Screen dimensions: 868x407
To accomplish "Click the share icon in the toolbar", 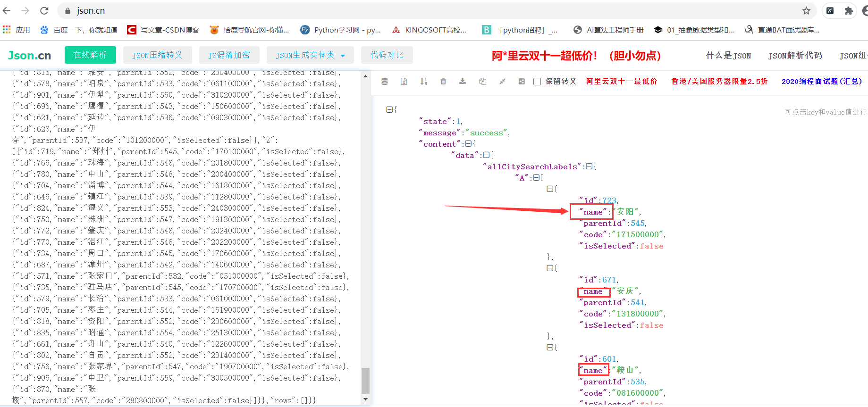I will [x=522, y=82].
